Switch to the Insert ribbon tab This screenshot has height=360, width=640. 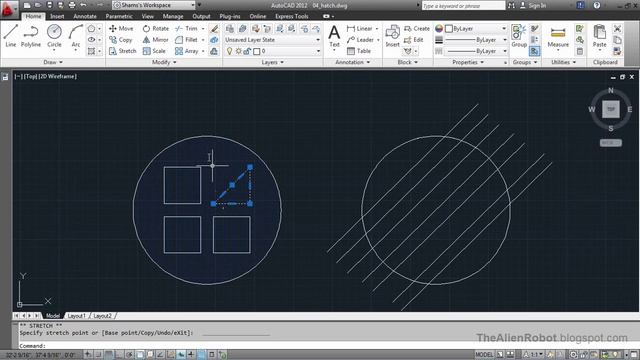click(57, 16)
